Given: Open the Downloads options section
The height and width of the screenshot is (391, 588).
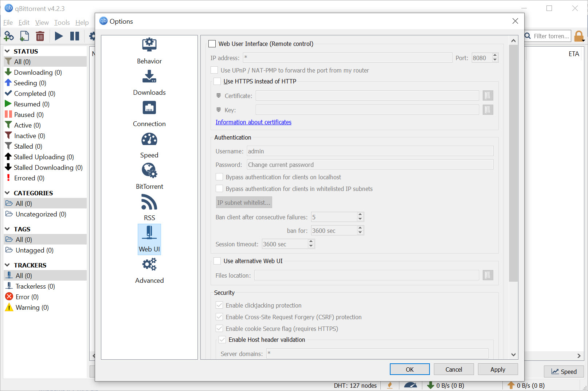Looking at the screenshot, I should point(149,83).
